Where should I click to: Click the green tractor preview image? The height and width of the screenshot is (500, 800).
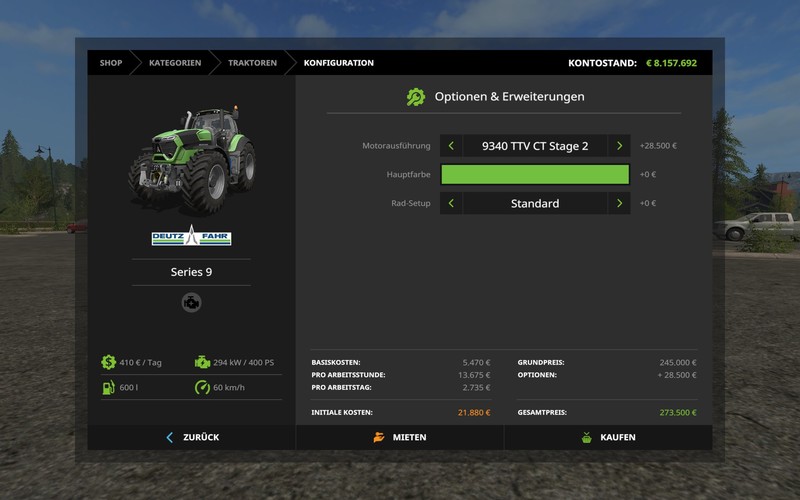click(x=191, y=160)
